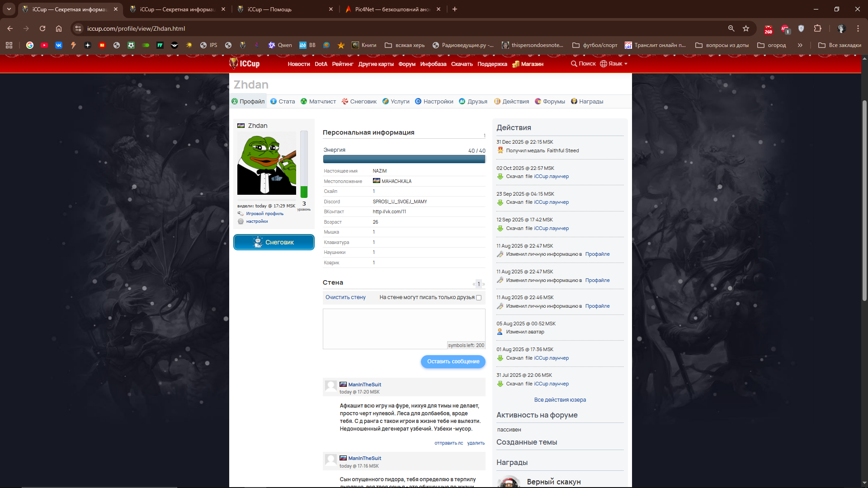Screen dimensions: 868x488
Task: Open the YouTube bookmark icon
Action: click(44, 45)
